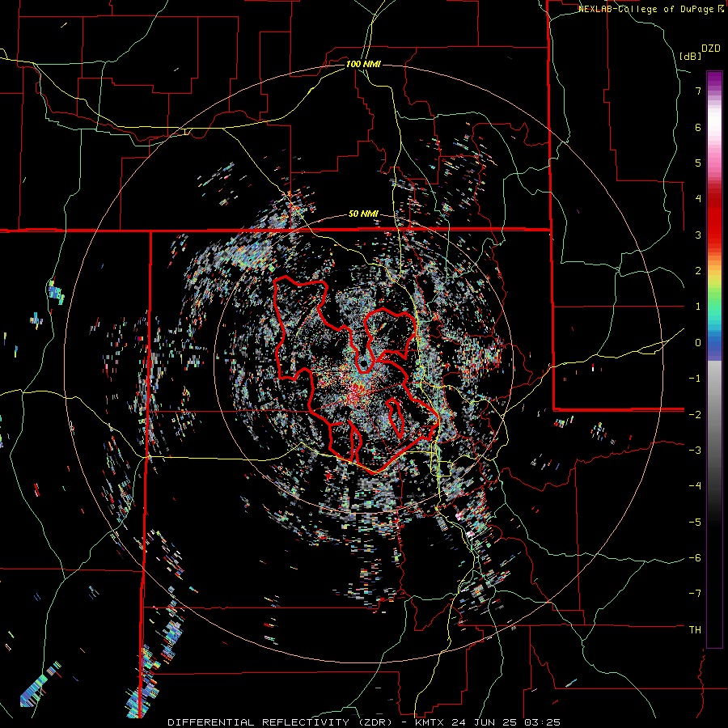Click the ZDR color scale bar
728x728 pixels.
(x=714, y=359)
